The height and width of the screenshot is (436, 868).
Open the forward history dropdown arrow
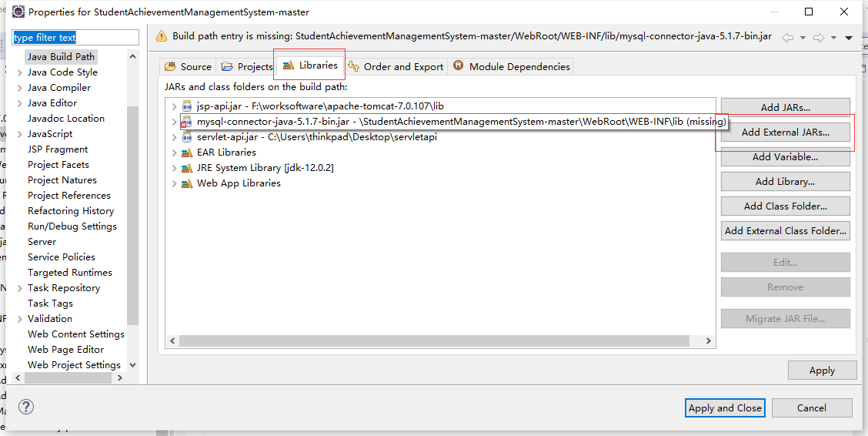tap(833, 38)
